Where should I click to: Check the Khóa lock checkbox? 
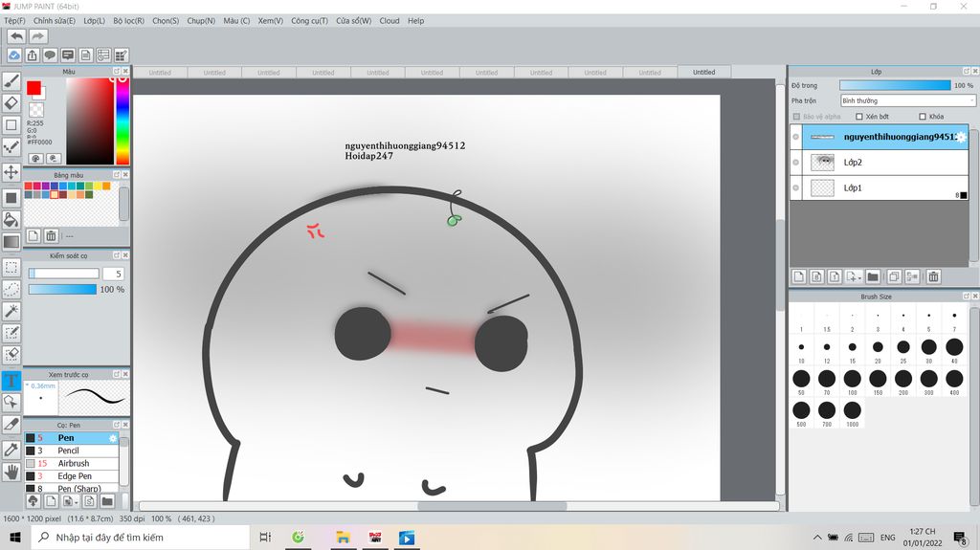921,117
